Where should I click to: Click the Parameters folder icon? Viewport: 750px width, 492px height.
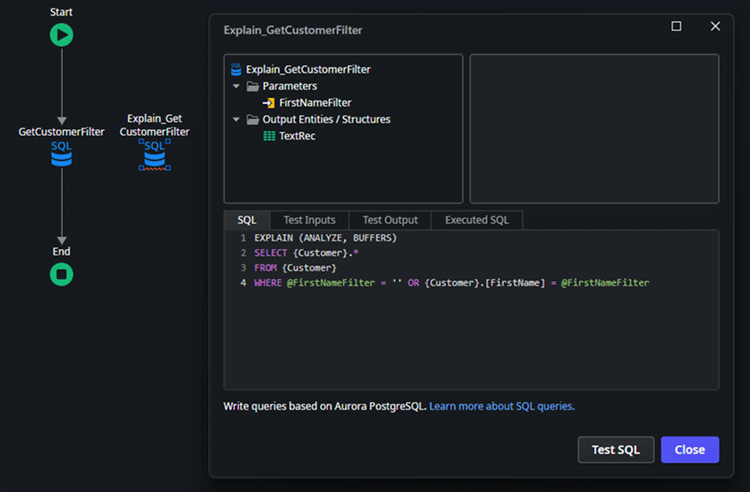[253, 87]
